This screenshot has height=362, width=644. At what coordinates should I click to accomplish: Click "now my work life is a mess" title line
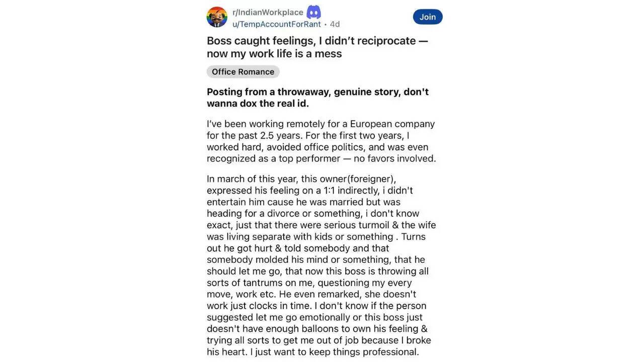pos(274,54)
